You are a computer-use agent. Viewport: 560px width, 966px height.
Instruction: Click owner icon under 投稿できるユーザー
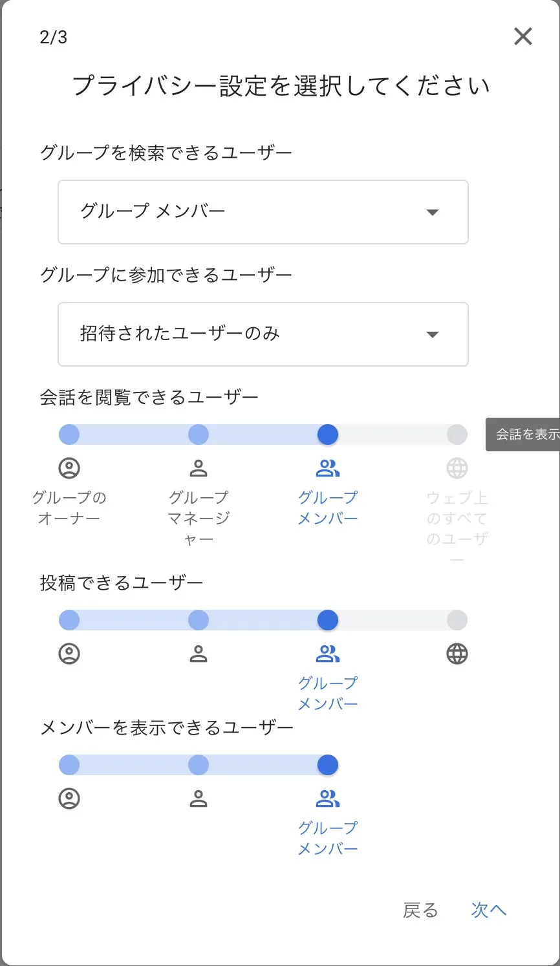69,654
